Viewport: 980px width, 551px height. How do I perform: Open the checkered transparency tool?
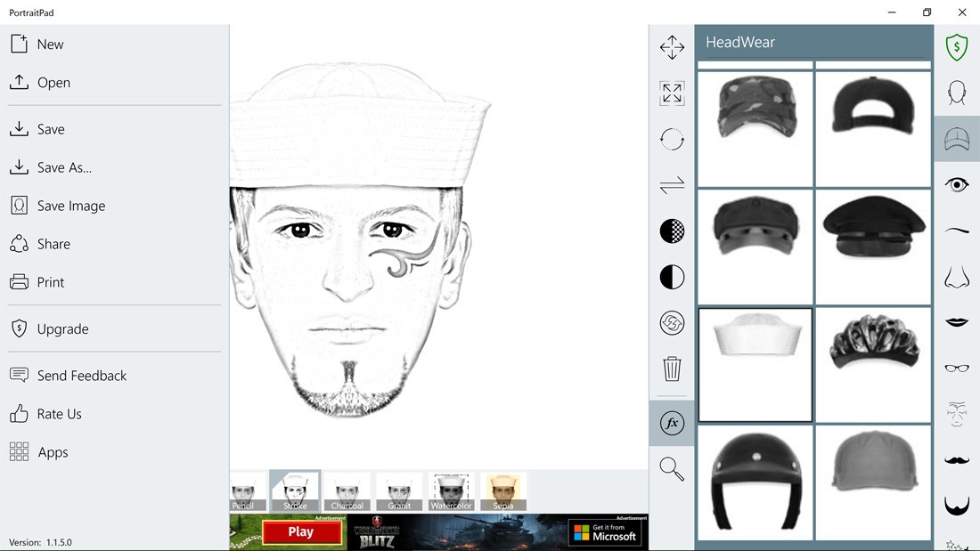pyautogui.click(x=672, y=231)
